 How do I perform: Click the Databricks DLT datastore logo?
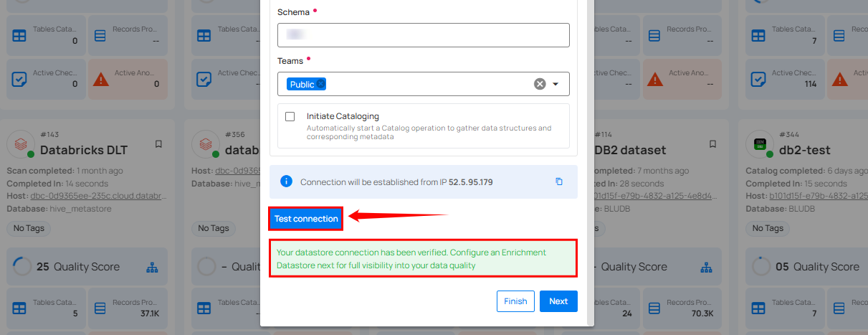click(x=22, y=144)
